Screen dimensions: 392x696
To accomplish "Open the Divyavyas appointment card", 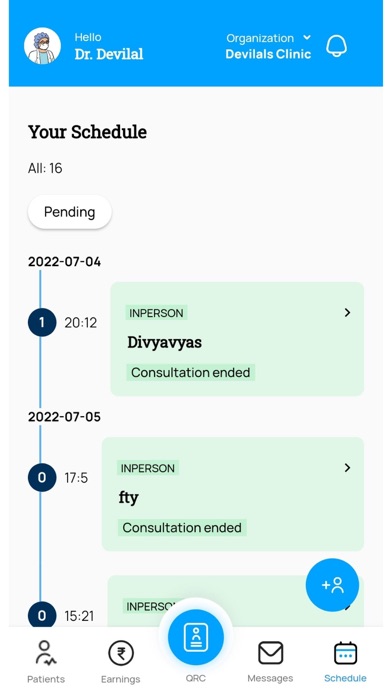I will [x=237, y=339].
